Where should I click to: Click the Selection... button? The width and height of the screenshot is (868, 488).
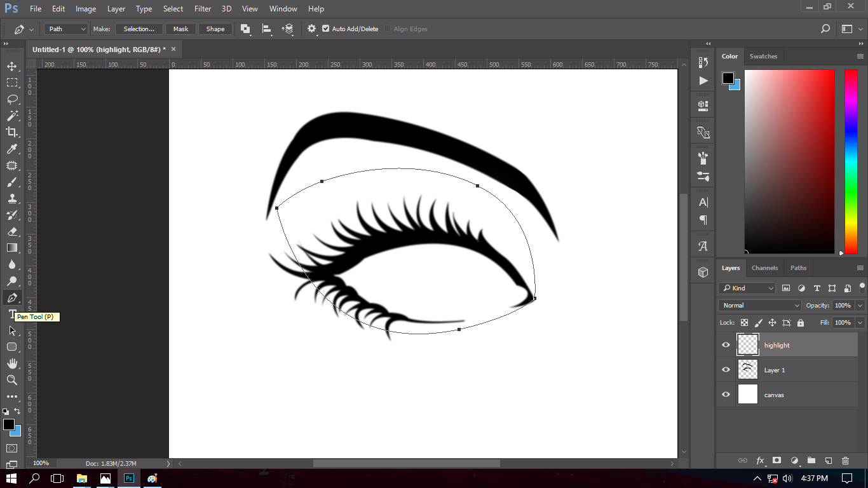coord(139,29)
